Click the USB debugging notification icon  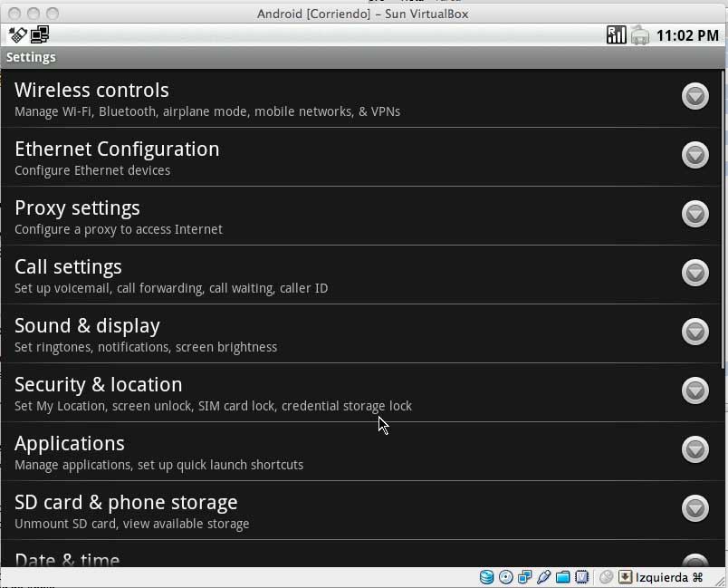click(17, 34)
